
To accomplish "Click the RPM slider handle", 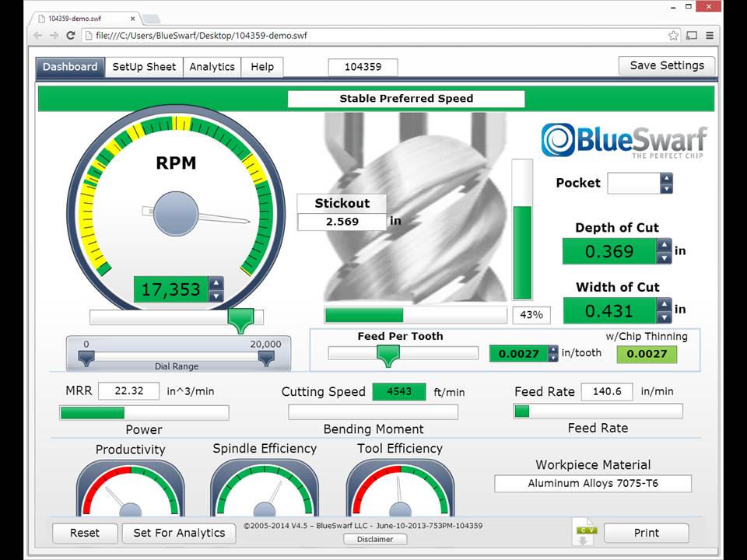I will pos(240,320).
